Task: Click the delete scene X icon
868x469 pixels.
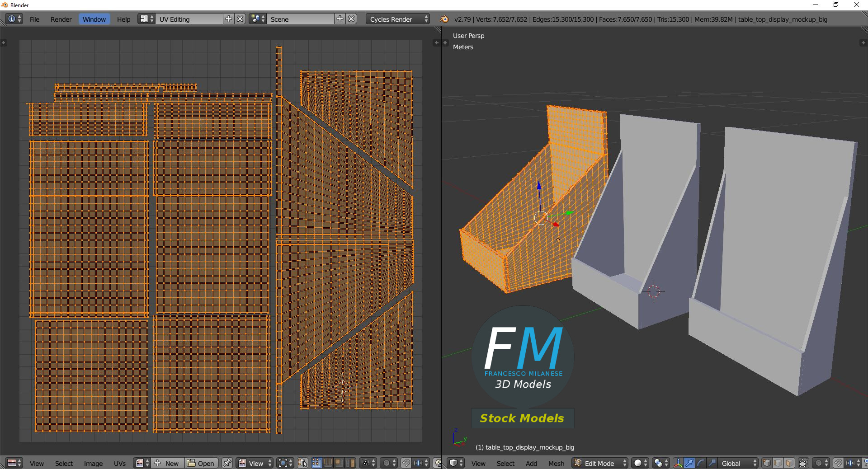Action: tap(352, 19)
